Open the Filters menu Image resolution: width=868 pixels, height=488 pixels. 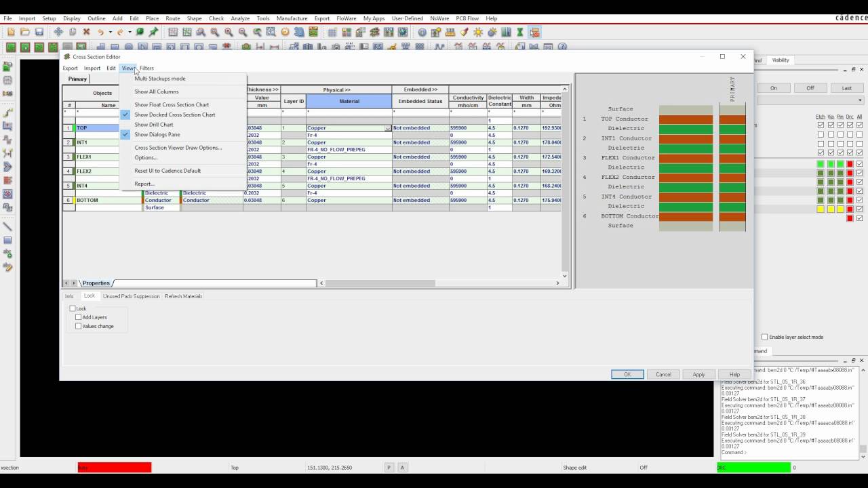coord(146,68)
